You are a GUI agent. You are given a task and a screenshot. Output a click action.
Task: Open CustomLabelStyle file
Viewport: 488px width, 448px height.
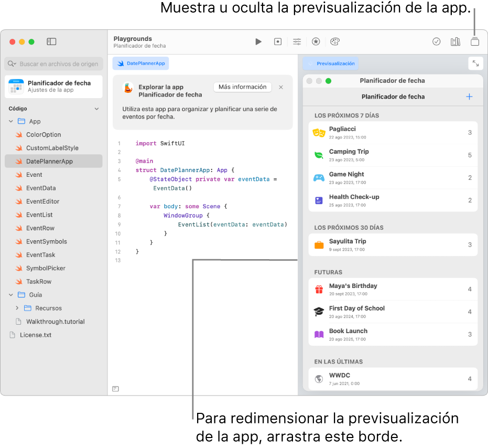click(53, 148)
